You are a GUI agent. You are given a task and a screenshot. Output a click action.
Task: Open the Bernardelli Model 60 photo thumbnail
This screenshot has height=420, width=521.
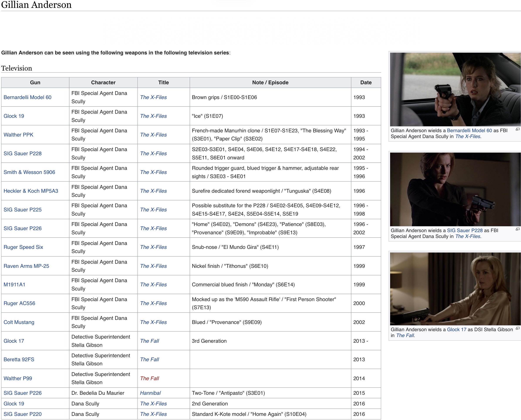tap(455, 89)
